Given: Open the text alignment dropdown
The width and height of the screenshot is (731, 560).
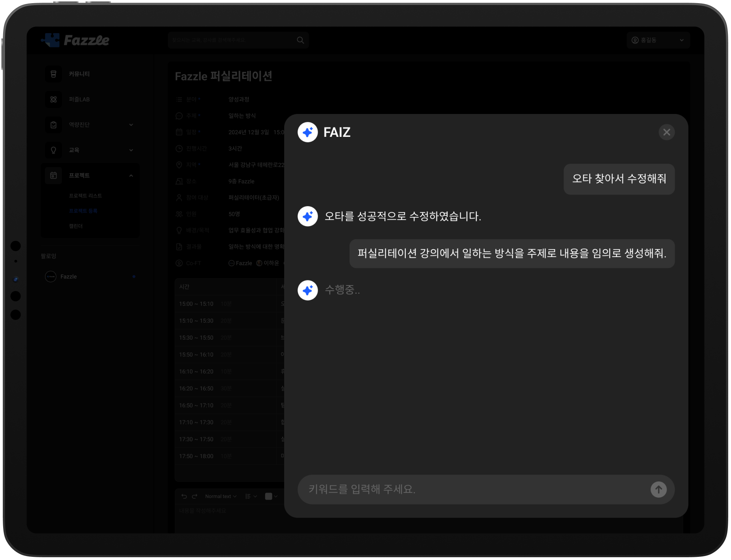Looking at the screenshot, I should [251, 497].
